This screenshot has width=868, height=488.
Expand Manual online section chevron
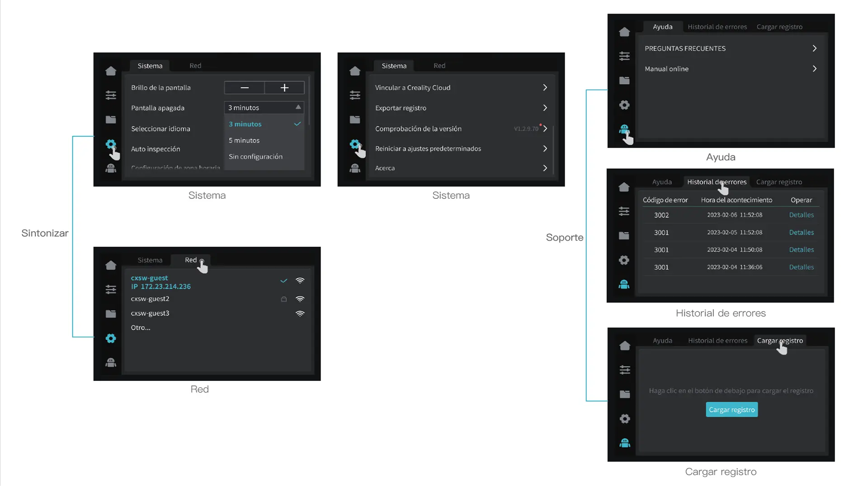click(x=814, y=69)
